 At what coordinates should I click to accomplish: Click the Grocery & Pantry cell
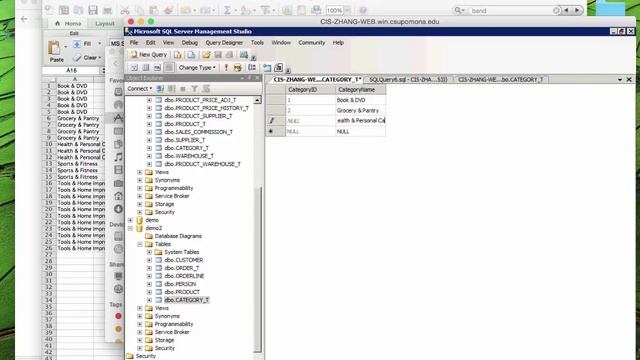click(360, 111)
